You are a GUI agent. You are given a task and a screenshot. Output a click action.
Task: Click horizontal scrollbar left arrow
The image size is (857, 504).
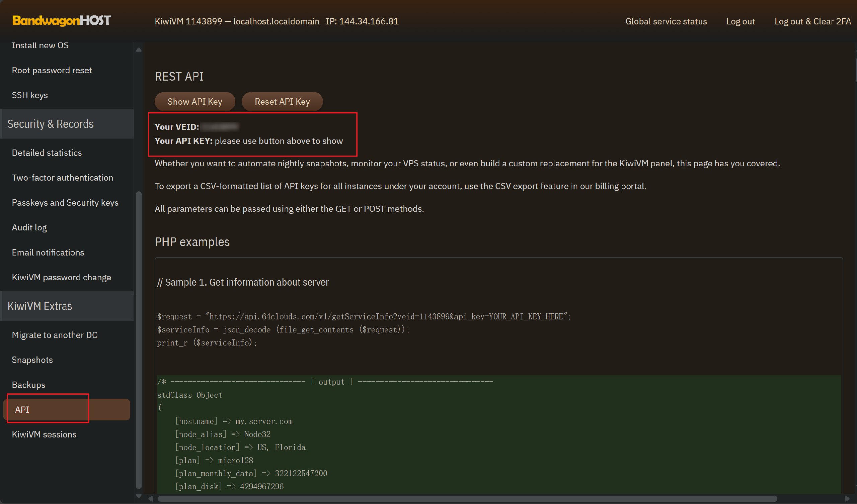pos(151,499)
